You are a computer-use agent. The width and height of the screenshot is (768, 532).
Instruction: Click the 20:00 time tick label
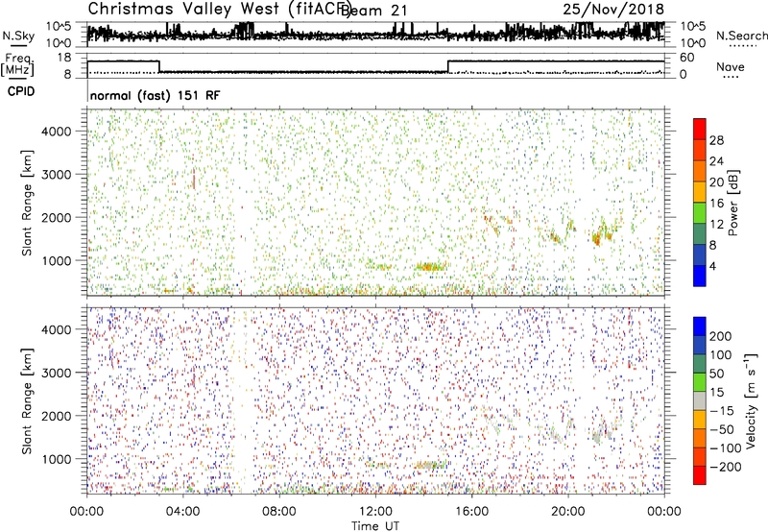(x=568, y=512)
